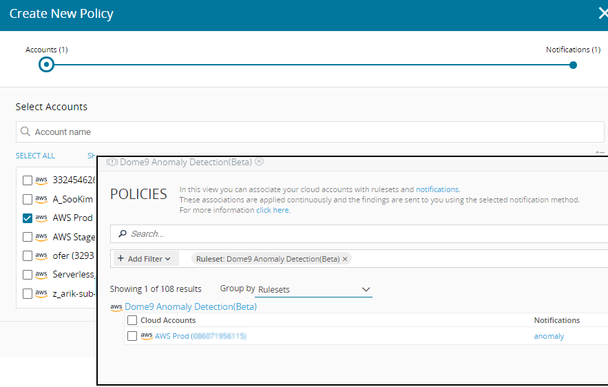The image size is (608, 387).
Task: Toggle the Cloud Accounts header checkbox
Action: 132,320
